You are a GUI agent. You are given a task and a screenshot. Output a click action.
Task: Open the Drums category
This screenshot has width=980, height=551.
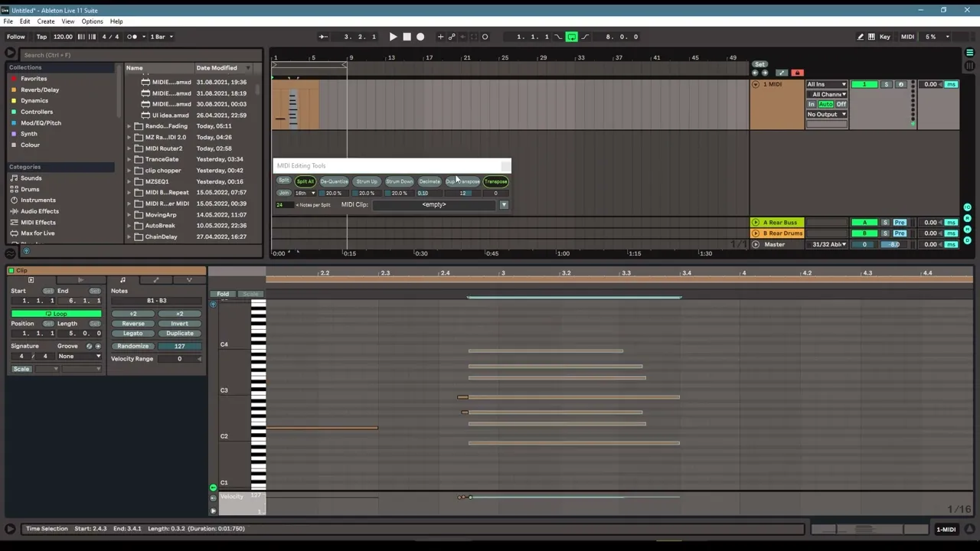point(30,189)
